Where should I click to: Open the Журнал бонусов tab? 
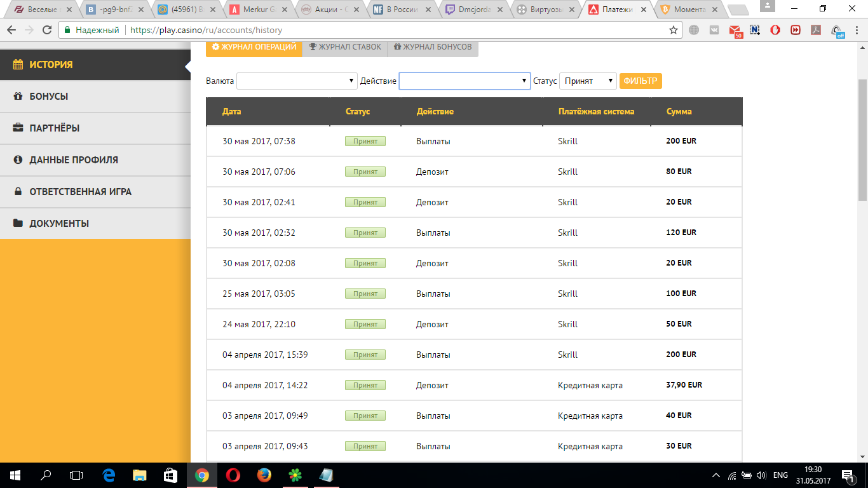click(x=433, y=47)
